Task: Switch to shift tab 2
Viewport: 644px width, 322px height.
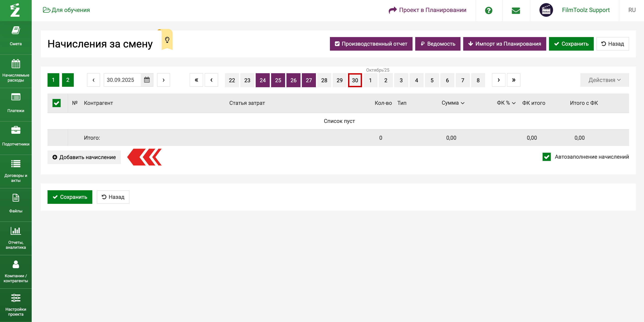Action: [x=68, y=80]
